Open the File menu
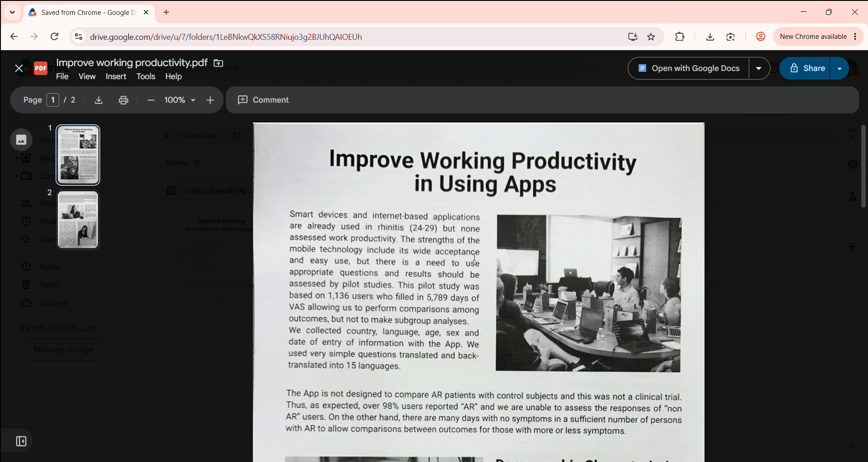 (62, 76)
